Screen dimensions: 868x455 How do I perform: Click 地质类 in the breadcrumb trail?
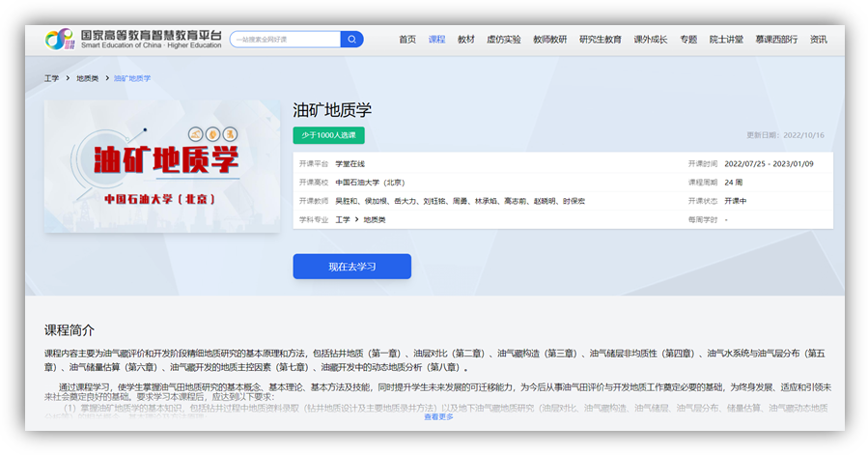pyautogui.click(x=88, y=78)
